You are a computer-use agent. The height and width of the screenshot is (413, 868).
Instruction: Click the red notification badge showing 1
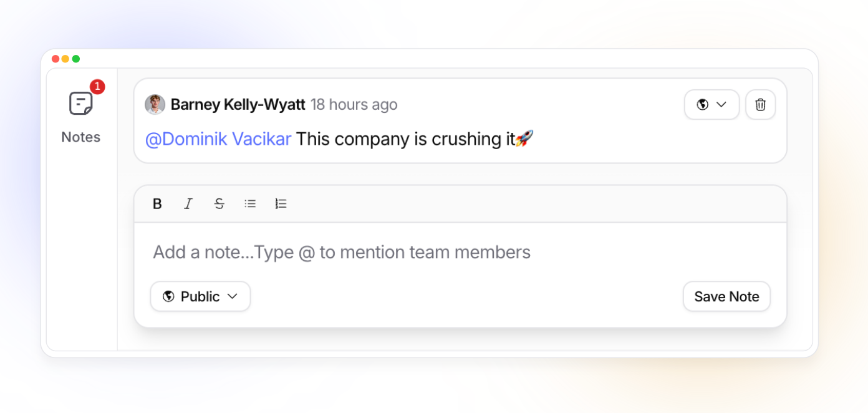97,87
